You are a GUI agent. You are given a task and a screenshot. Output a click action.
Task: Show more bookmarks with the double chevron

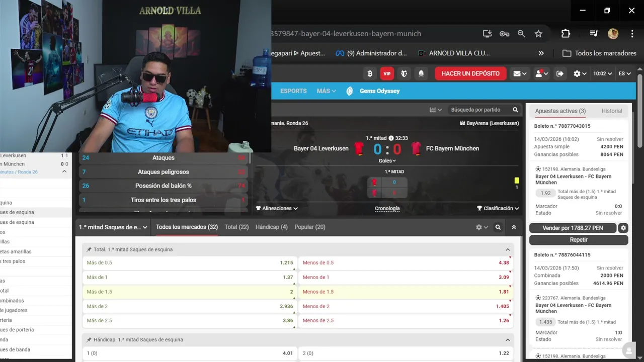(x=541, y=53)
